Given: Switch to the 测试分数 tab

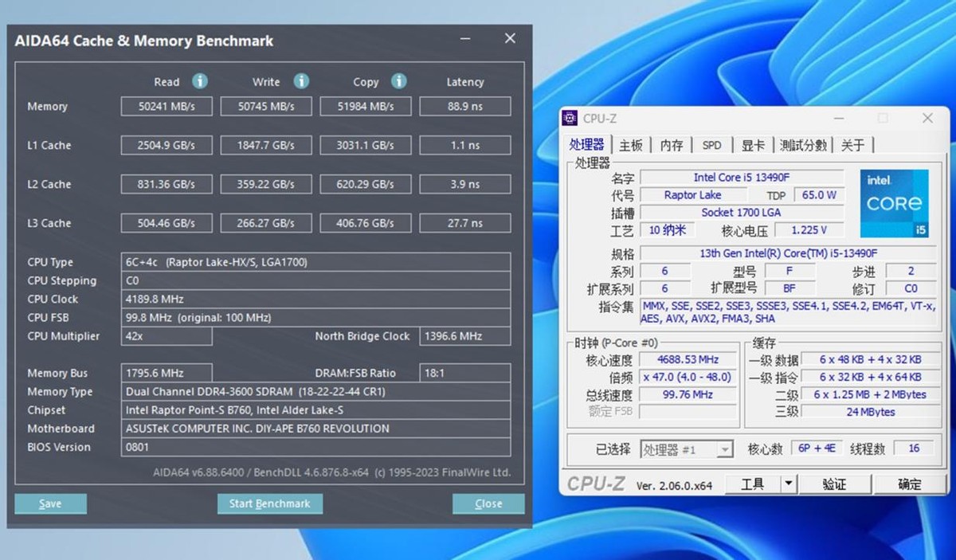Looking at the screenshot, I should click(804, 144).
